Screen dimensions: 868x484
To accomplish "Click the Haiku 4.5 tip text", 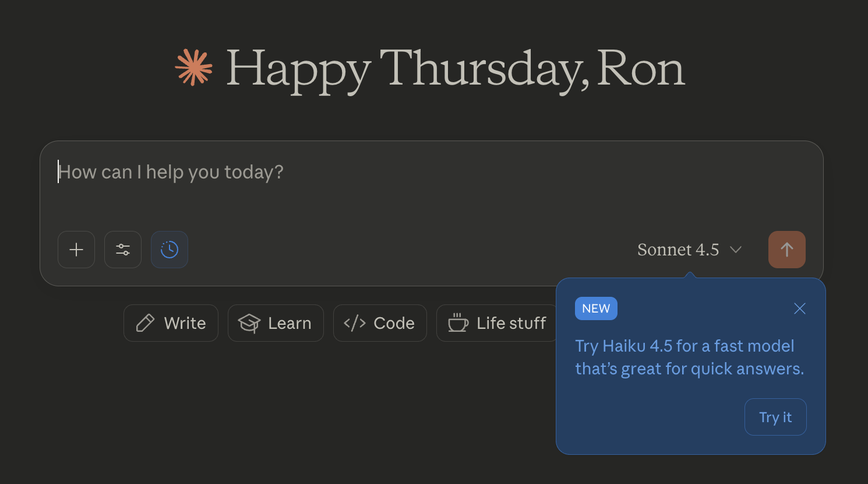I will pos(689,357).
